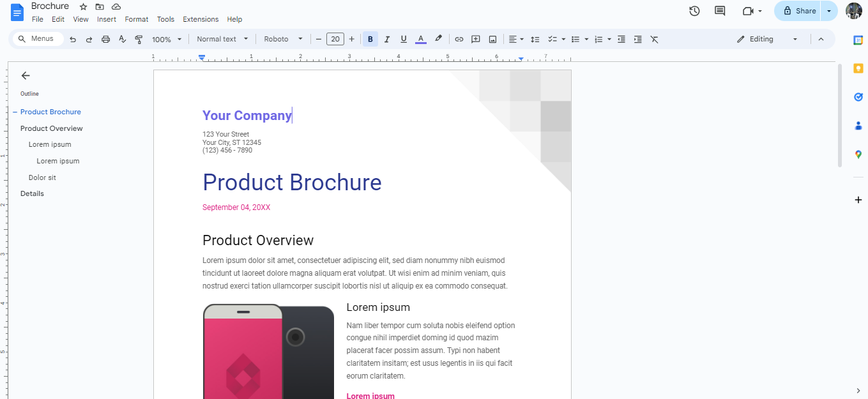Check the cloud document status icon
The height and width of the screenshot is (399, 868).
click(116, 6)
